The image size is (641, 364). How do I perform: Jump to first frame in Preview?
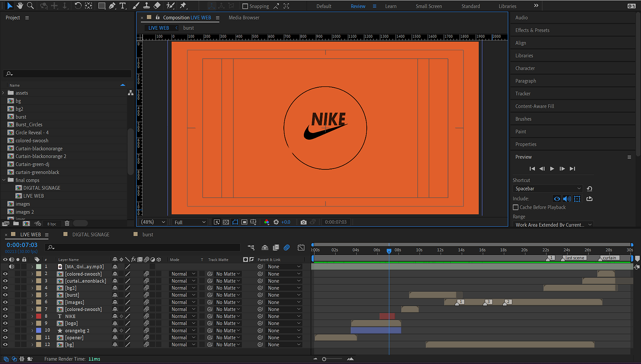point(532,169)
